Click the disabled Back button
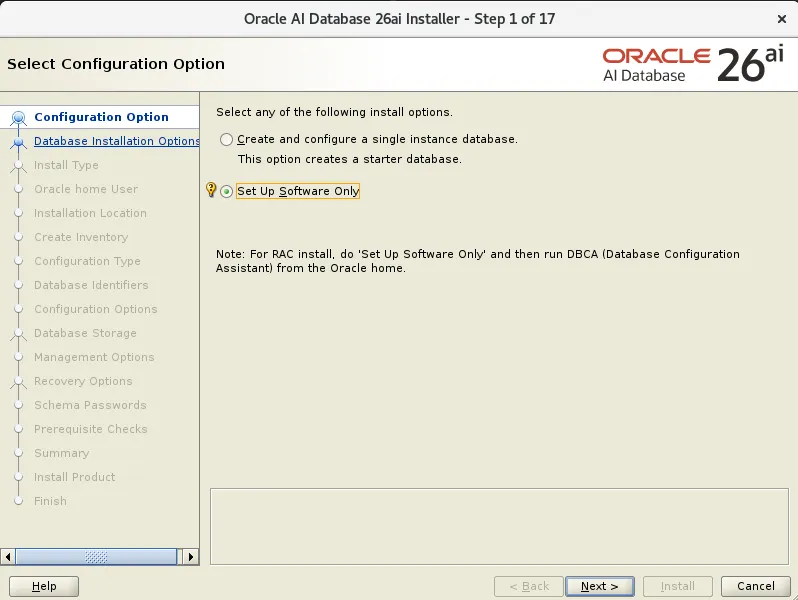Viewport: 798px width, 600px height. (x=529, y=586)
